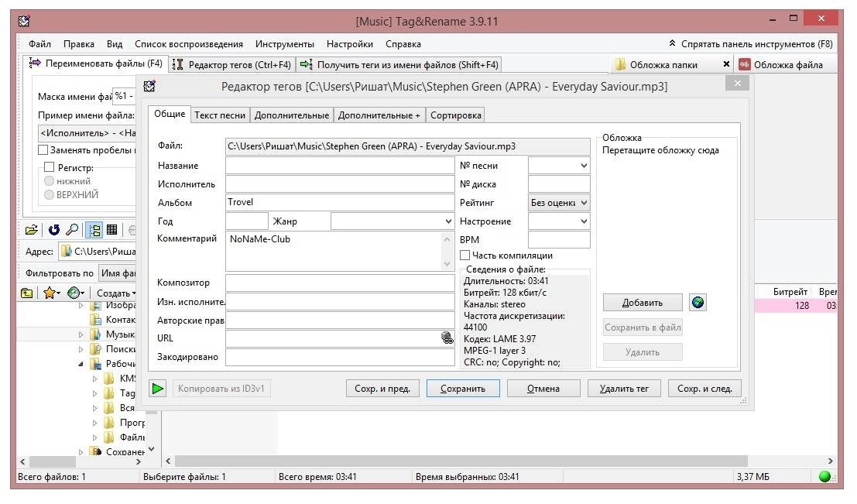Close the Обложка папки panel
857x504 pixels.
coord(726,64)
